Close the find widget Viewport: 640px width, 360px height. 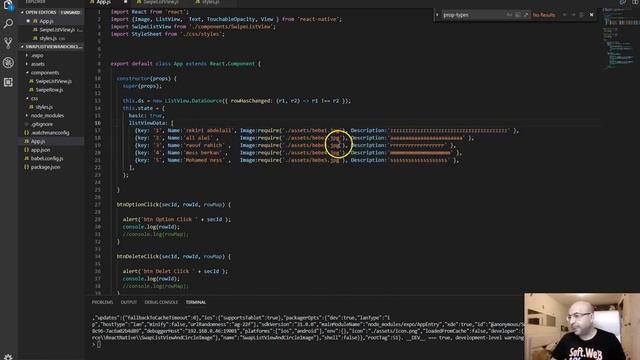point(591,15)
